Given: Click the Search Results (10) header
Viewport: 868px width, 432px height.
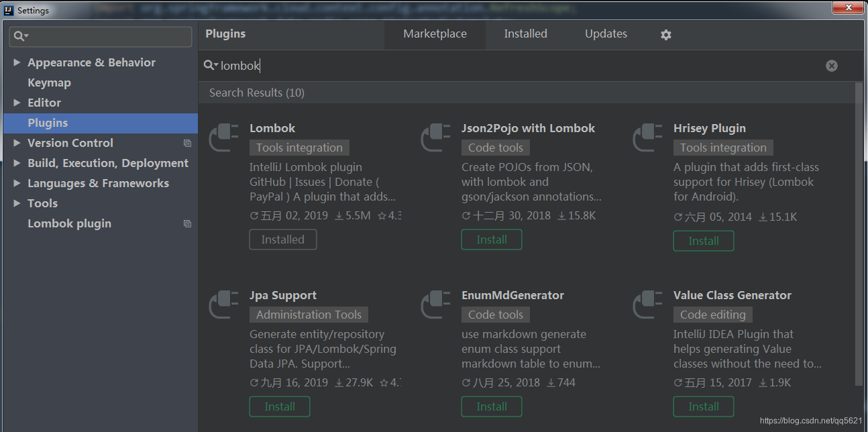Looking at the screenshot, I should point(257,93).
